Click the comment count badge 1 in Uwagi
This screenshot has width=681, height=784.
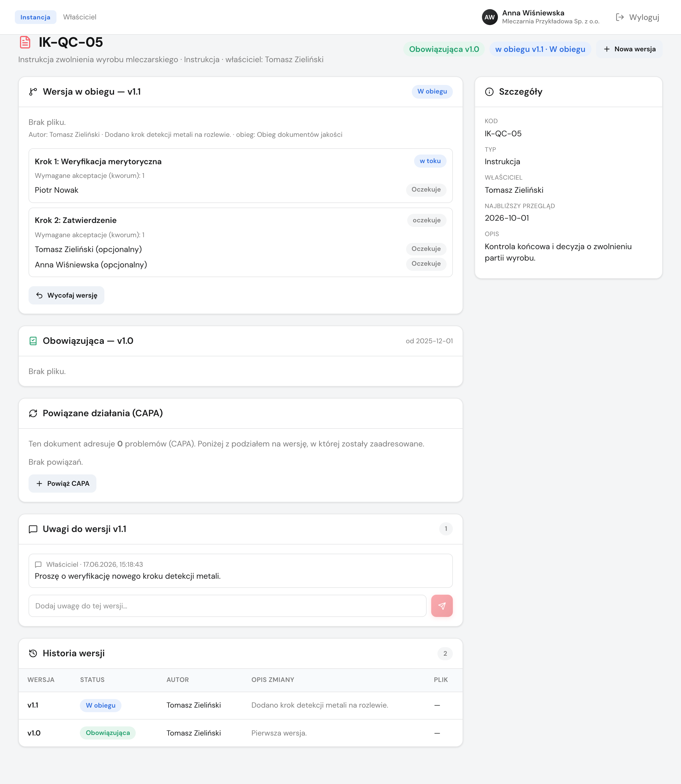[446, 529]
